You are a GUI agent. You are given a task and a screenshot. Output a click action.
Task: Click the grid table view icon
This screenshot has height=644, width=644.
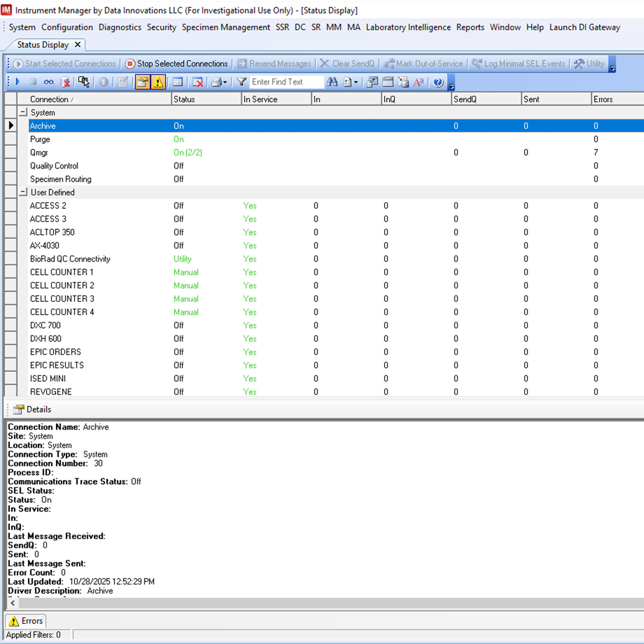(x=178, y=82)
